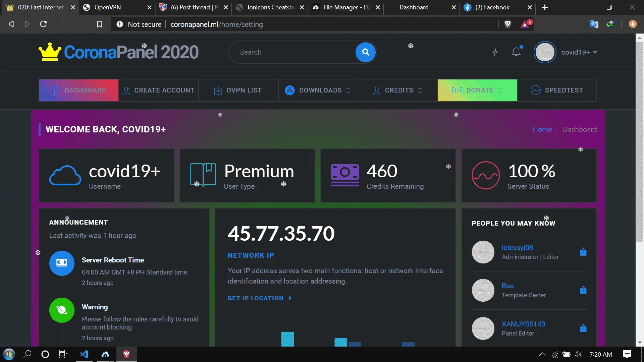Open the Windows Start button
The width and height of the screenshot is (644, 362).
point(9,354)
